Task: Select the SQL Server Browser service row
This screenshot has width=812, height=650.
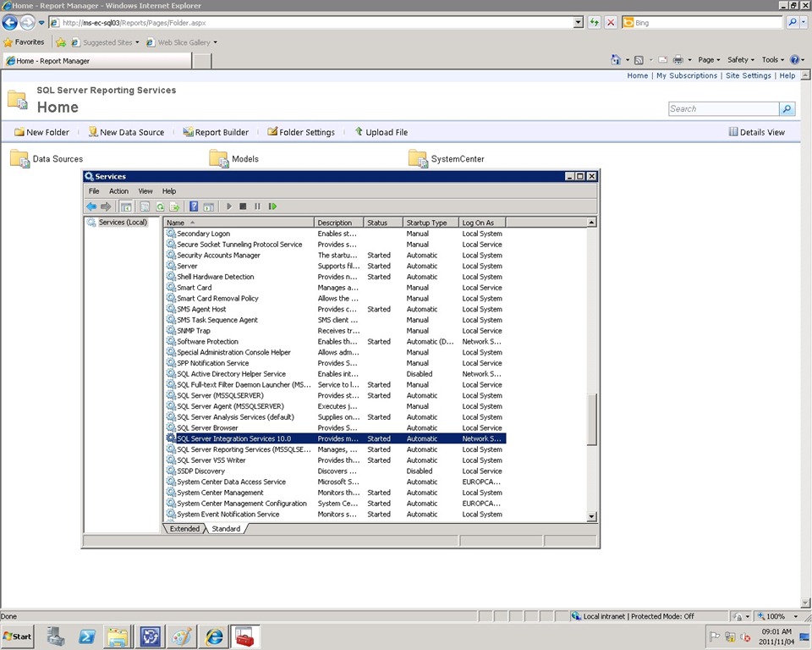Action: [207, 428]
